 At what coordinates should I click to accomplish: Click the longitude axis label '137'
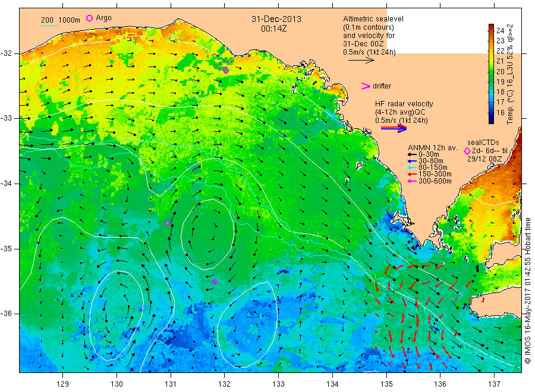click(495, 384)
